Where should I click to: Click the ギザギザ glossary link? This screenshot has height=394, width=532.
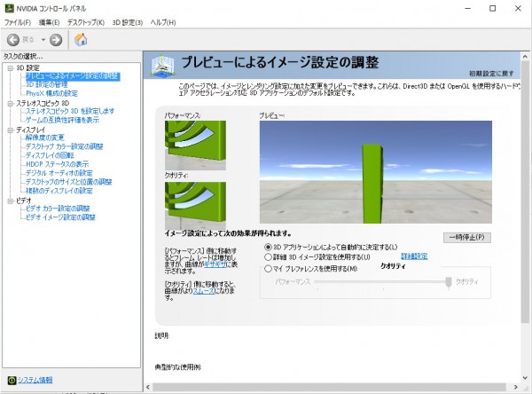coord(215,264)
